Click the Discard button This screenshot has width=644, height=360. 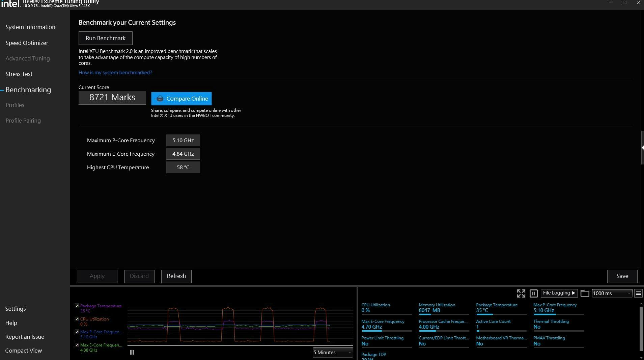point(139,276)
